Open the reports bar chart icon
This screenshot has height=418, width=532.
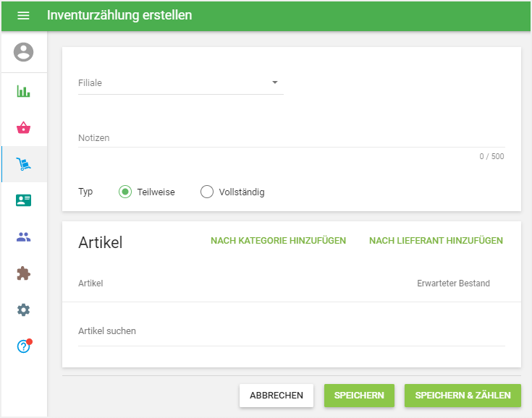[x=24, y=92]
